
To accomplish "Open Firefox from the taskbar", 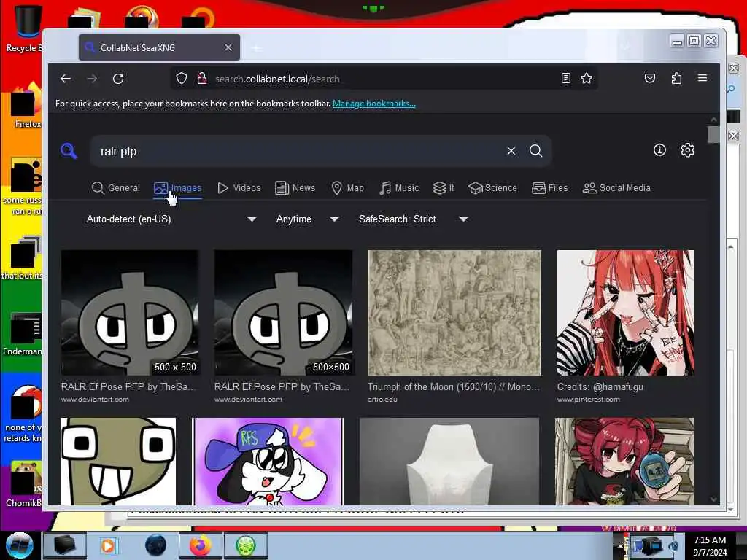I will tap(201, 545).
